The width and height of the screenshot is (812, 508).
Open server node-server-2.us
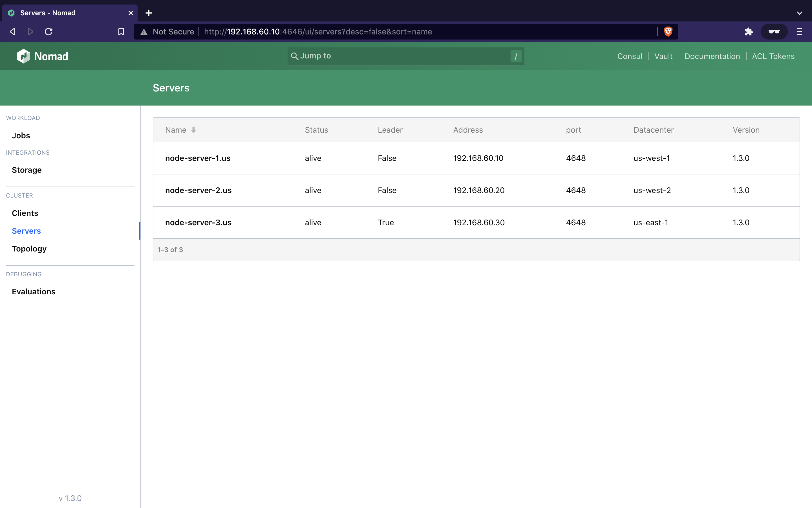(198, 190)
